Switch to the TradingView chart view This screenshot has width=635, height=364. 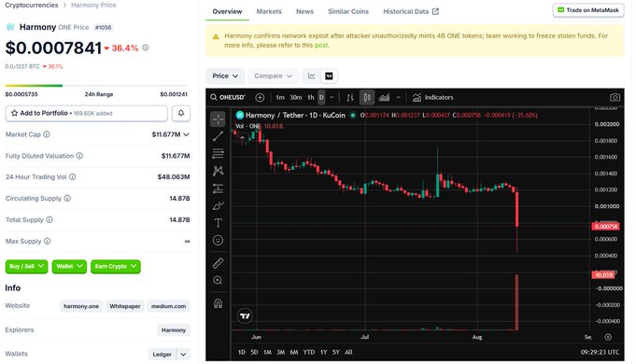click(x=330, y=77)
